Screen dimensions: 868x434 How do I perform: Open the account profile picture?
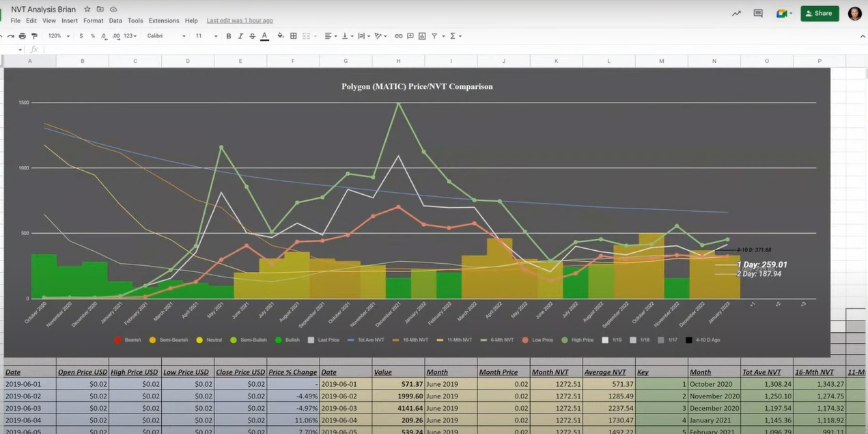point(854,13)
